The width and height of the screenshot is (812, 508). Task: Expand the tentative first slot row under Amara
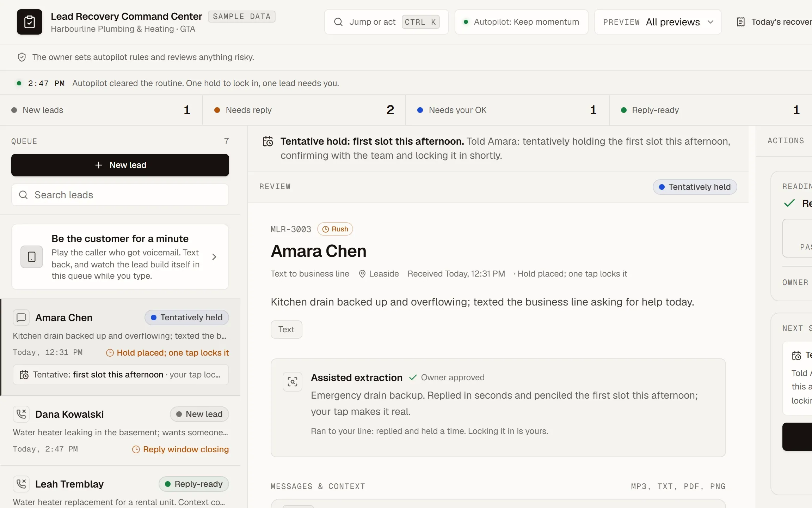coord(121,375)
